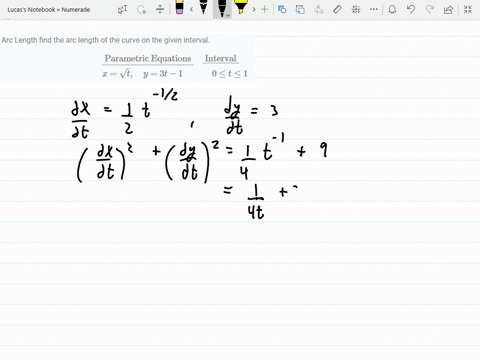The width and height of the screenshot is (480, 360).
Task: Click the Lucas's Notebook breadcrumb title
Action: (x=49, y=10)
